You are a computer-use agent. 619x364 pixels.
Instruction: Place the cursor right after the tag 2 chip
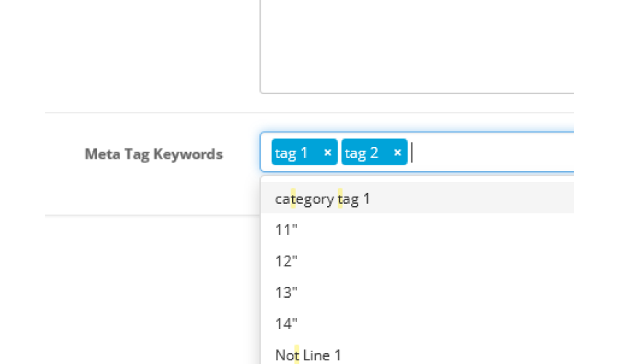tap(412, 152)
